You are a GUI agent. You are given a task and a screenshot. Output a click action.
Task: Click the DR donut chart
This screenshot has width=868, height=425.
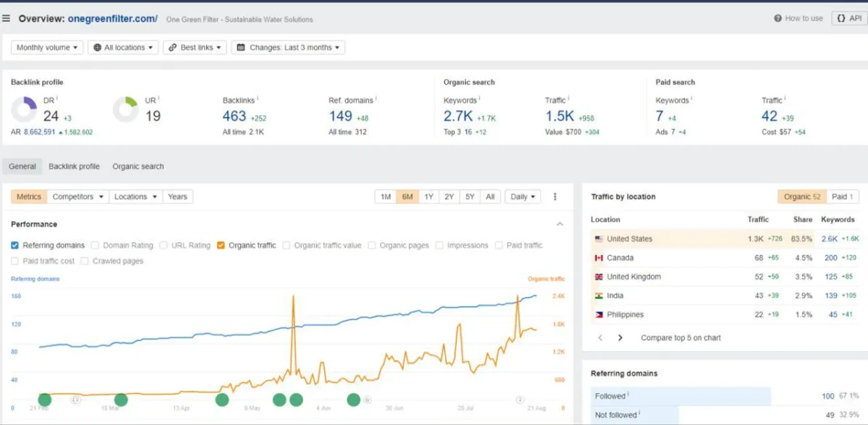(x=24, y=109)
